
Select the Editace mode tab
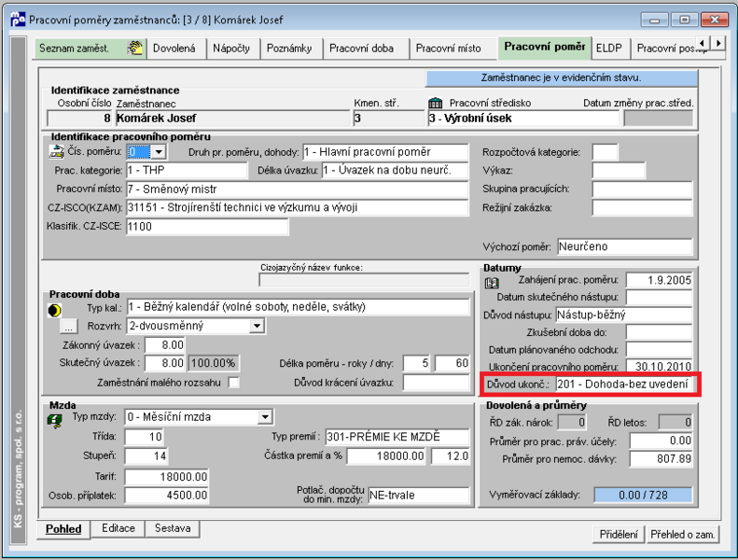[118, 528]
